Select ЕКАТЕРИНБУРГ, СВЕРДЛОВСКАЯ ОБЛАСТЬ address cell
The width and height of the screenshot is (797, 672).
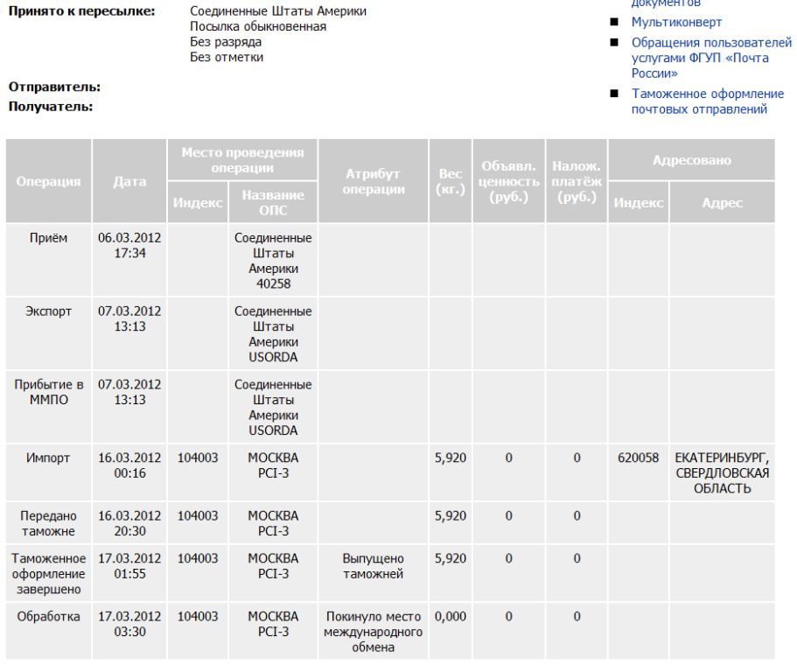pyautogui.click(x=723, y=472)
